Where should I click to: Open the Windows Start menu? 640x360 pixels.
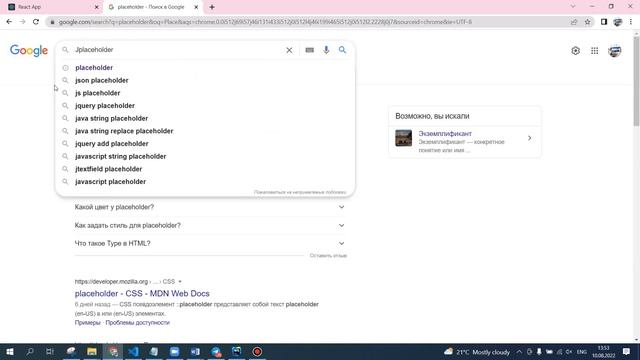tap(10, 351)
